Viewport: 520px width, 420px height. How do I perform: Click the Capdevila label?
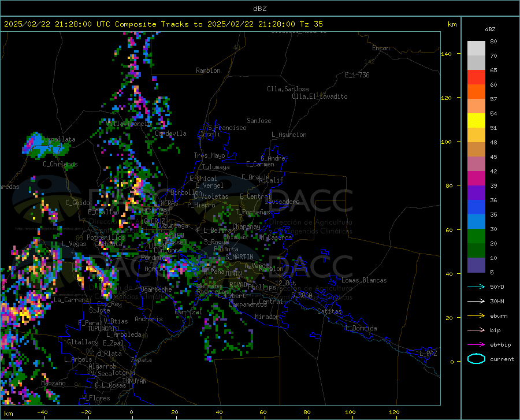(x=170, y=133)
